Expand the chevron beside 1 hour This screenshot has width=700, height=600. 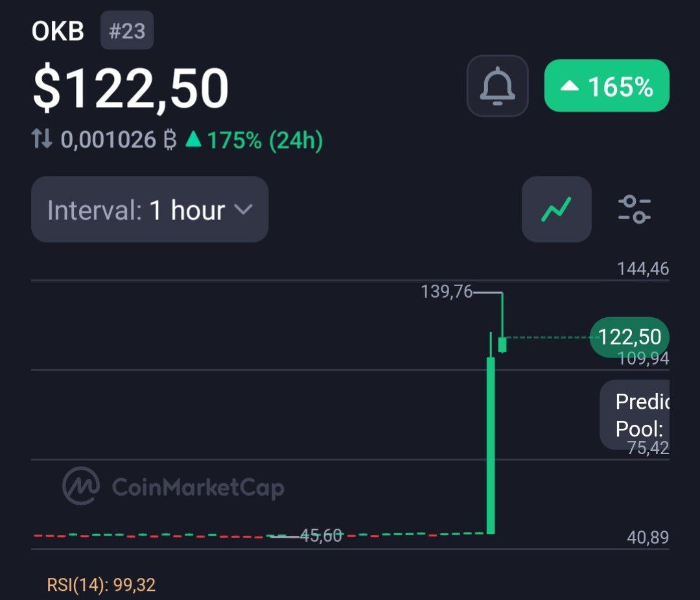point(243,210)
